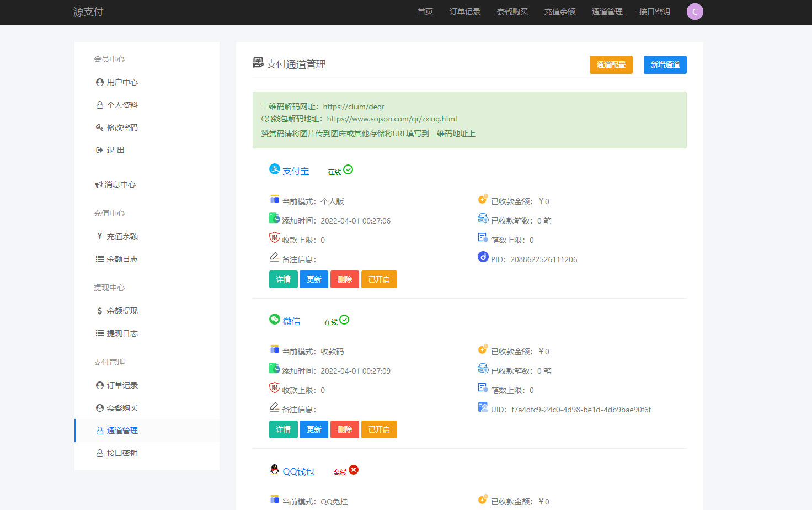Image resolution: width=812 pixels, height=510 pixels.
Task: Click the PID icon in Alipay section
Action: click(x=483, y=257)
